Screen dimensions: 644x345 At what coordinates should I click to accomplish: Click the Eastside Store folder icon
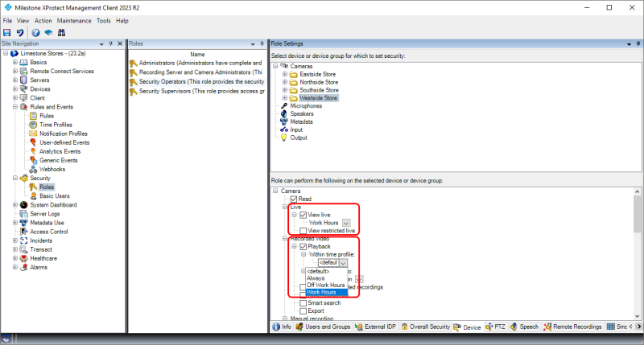[x=293, y=74]
